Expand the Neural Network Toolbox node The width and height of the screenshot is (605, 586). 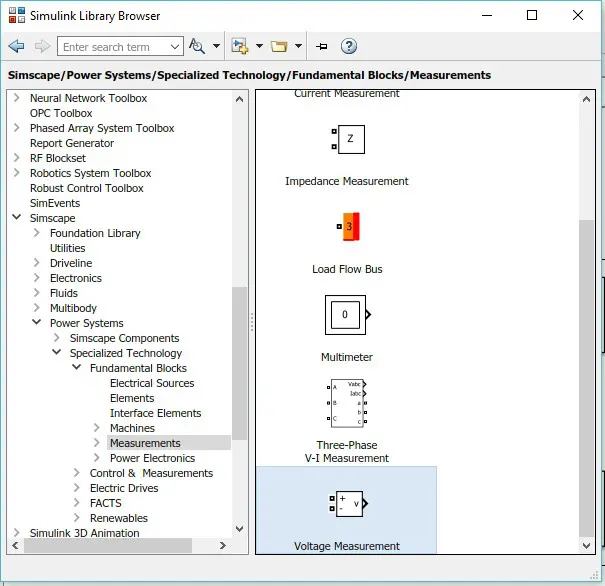click(17, 98)
